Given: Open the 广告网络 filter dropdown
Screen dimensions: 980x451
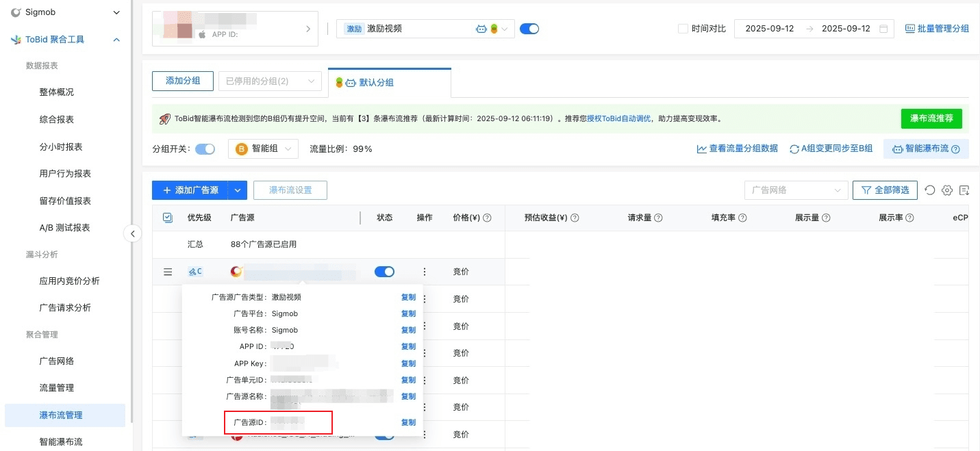Looking at the screenshot, I should [x=796, y=190].
